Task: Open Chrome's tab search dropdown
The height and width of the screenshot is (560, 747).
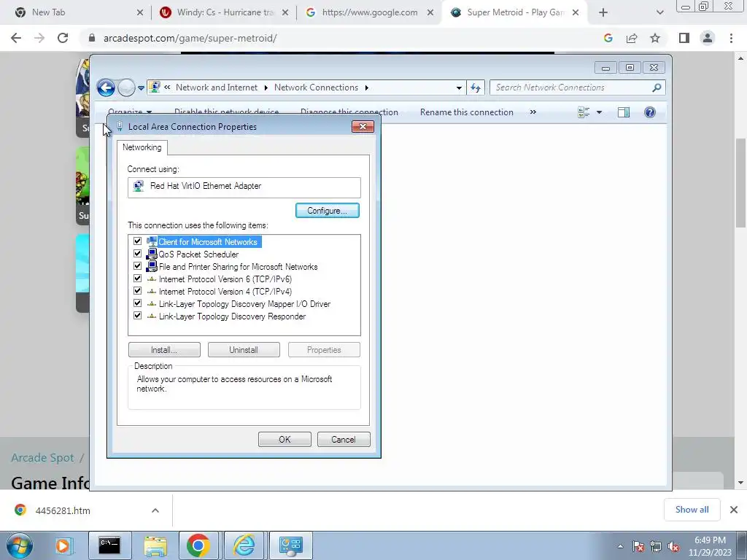Action: (659, 12)
